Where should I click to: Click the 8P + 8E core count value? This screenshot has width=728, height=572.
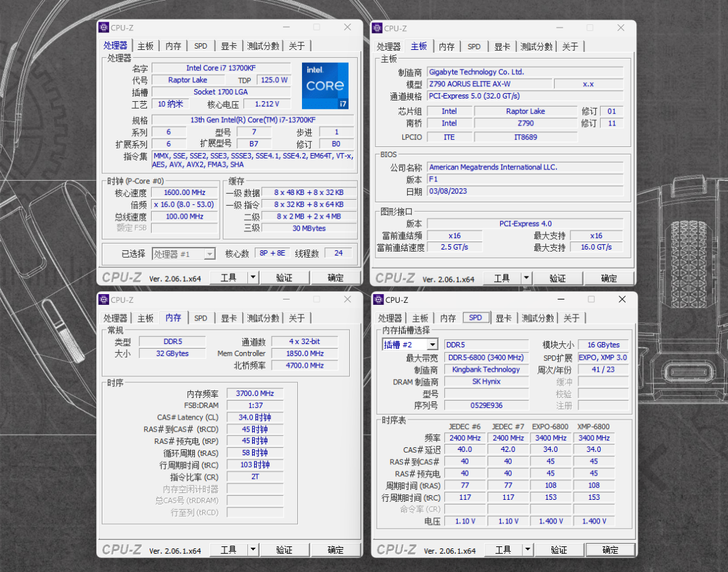pos(272,253)
